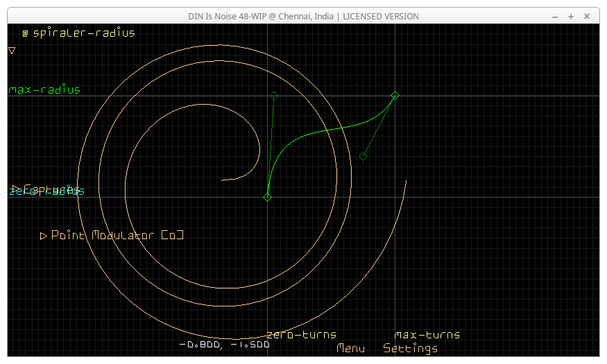This screenshot has width=607, height=364.
Task: Click the zero-turns axis label
Action: click(301, 335)
